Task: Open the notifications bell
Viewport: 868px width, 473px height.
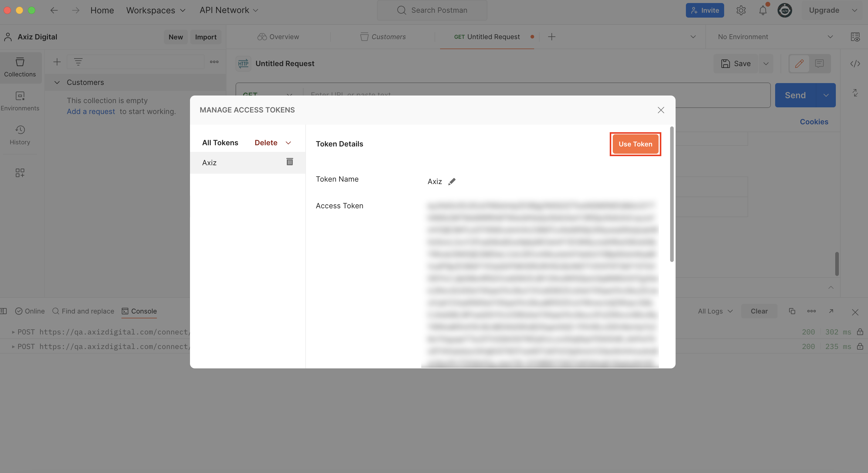Action: [x=763, y=10]
